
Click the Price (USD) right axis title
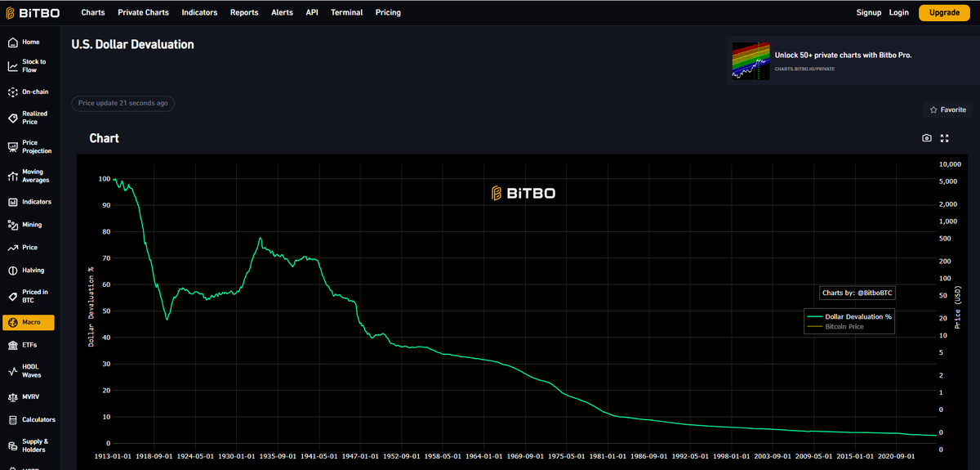(958, 307)
